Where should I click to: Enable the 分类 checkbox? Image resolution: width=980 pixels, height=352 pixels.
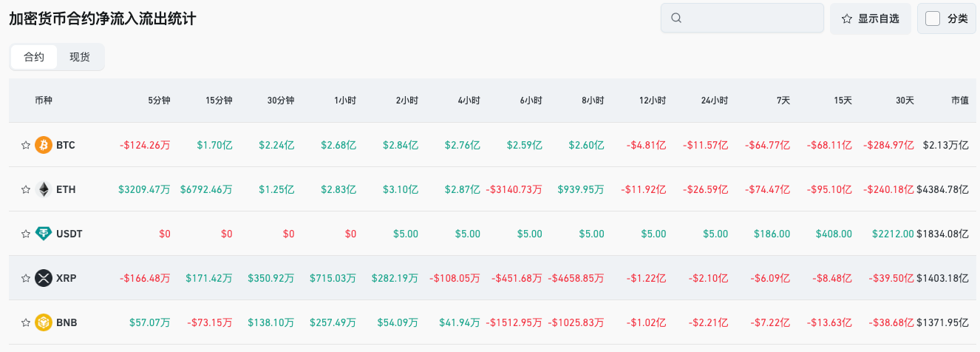(x=933, y=18)
